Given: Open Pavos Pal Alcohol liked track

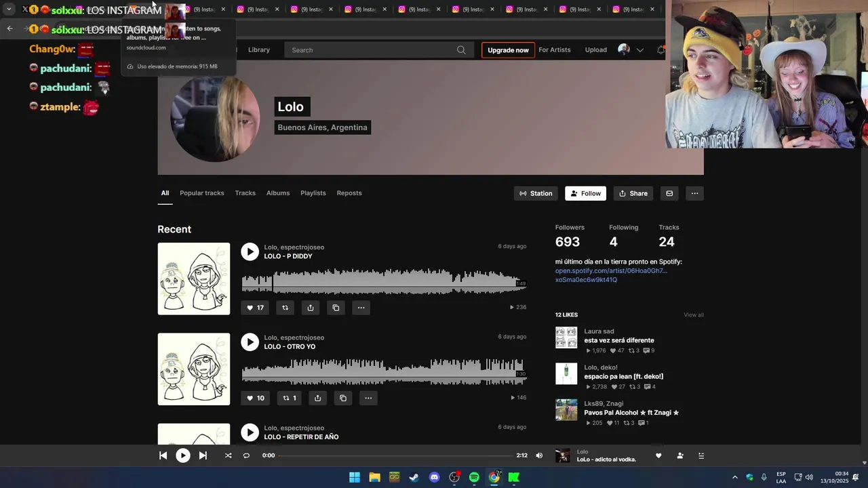Looking at the screenshot, I should [631, 412].
